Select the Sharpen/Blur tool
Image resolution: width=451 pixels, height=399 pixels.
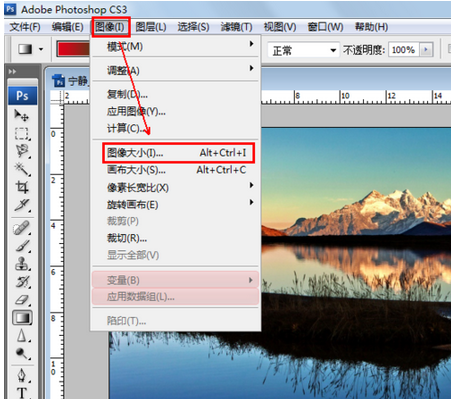(22, 336)
